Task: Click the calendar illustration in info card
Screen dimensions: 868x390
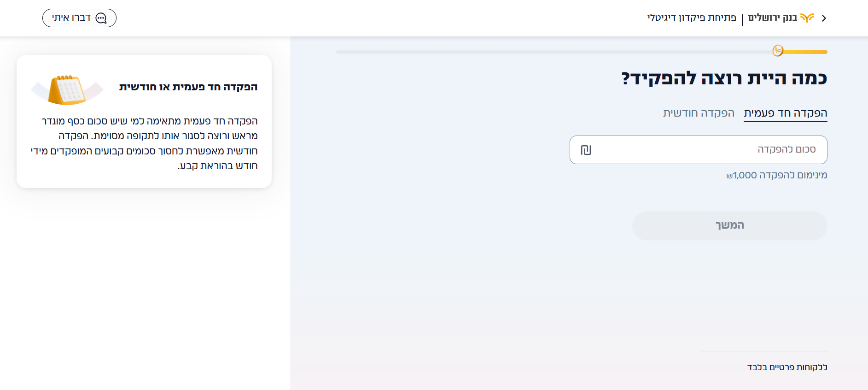Action: pos(67,89)
